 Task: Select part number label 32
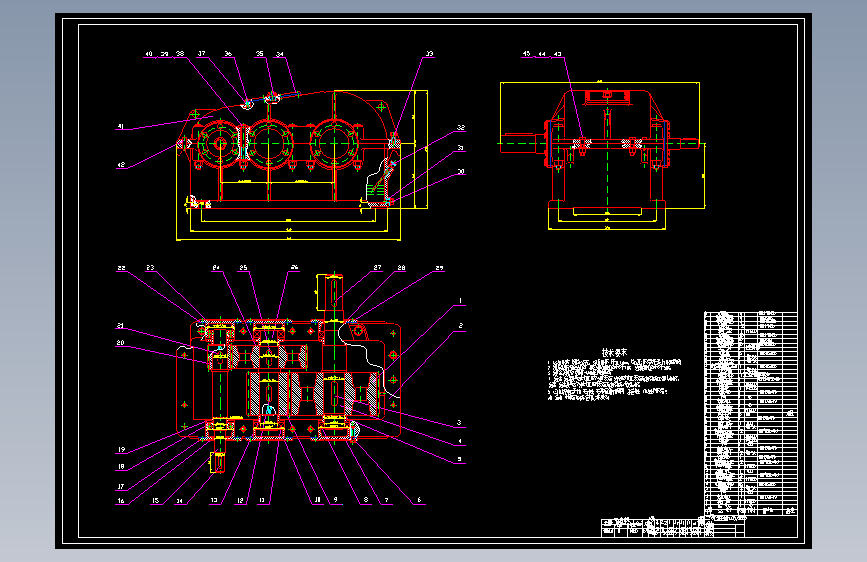461,128
